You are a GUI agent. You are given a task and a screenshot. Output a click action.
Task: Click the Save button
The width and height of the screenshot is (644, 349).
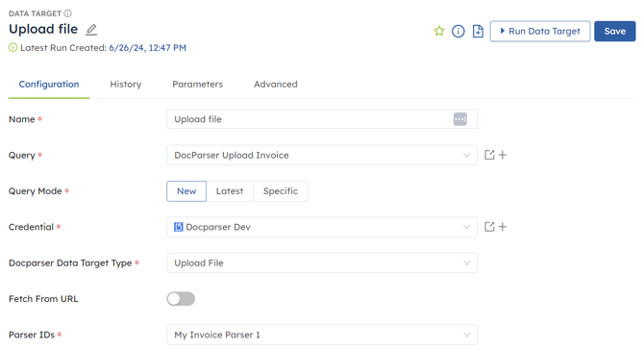[615, 31]
